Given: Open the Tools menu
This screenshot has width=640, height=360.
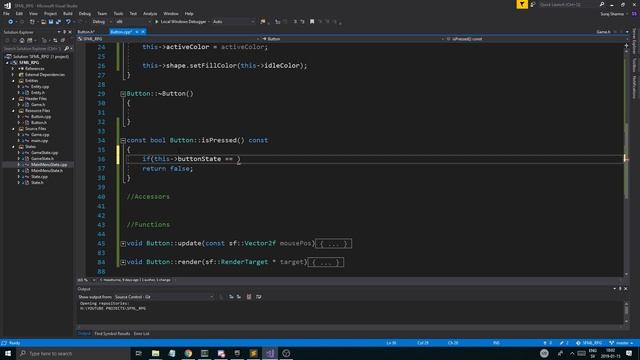Looking at the screenshot, I should point(118,13).
